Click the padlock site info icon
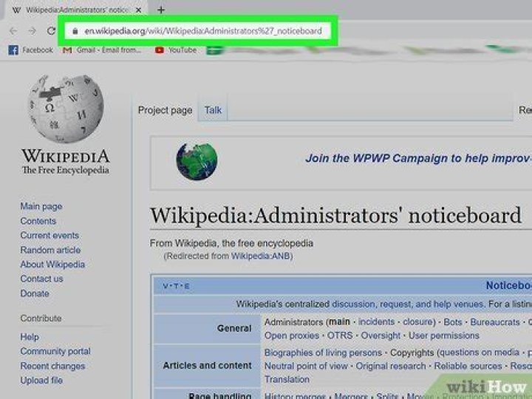The height and width of the screenshot is (399, 532). coord(75,31)
